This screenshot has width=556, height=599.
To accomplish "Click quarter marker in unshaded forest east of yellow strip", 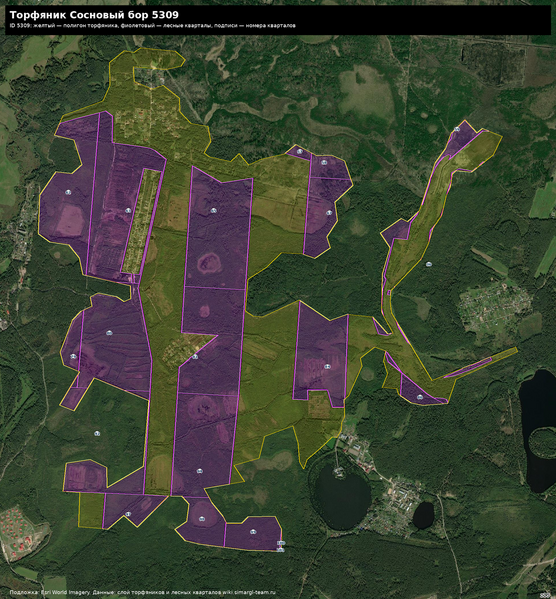I will [x=429, y=264].
